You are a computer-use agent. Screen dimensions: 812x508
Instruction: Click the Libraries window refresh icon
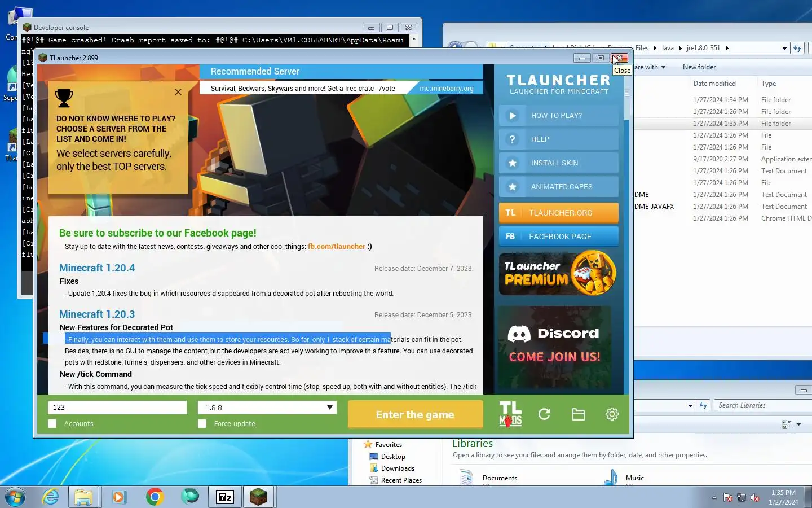pyautogui.click(x=703, y=405)
